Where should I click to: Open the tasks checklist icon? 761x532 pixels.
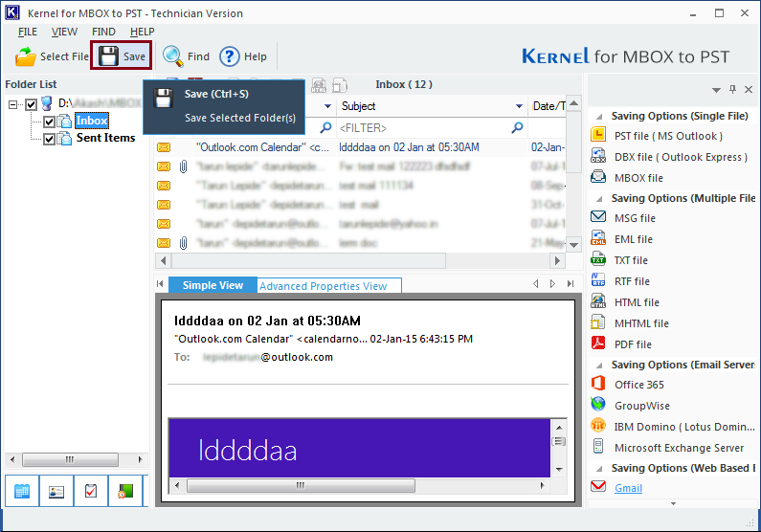coord(91,491)
